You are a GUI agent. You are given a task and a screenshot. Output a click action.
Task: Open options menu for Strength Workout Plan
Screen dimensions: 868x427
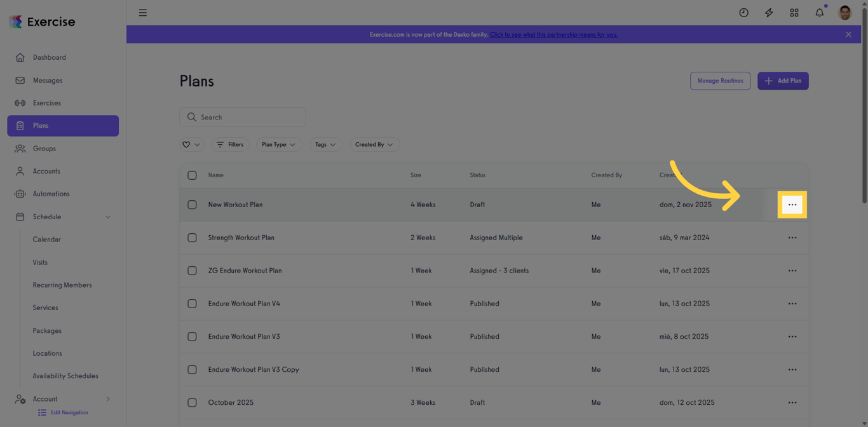(x=792, y=238)
